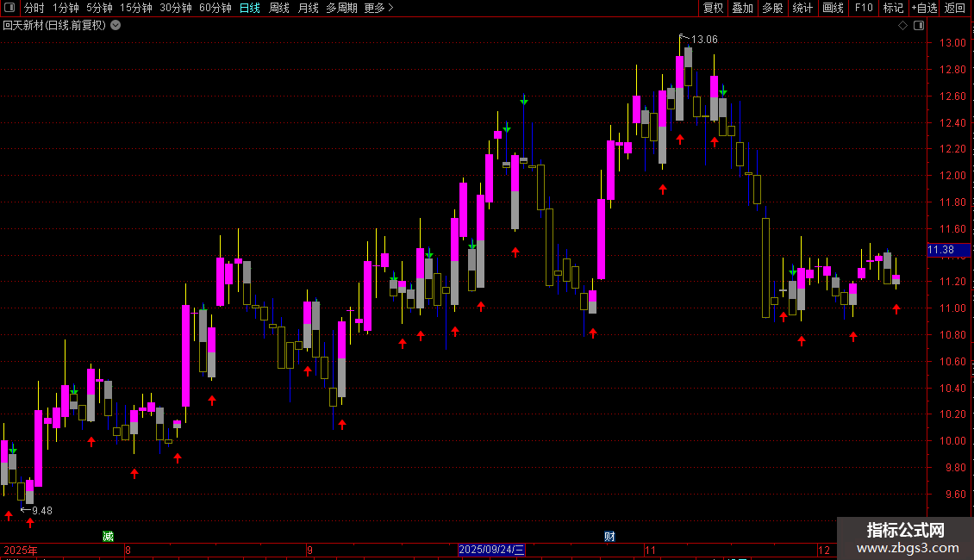Open the 多周期 multi-period view

tap(341, 8)
